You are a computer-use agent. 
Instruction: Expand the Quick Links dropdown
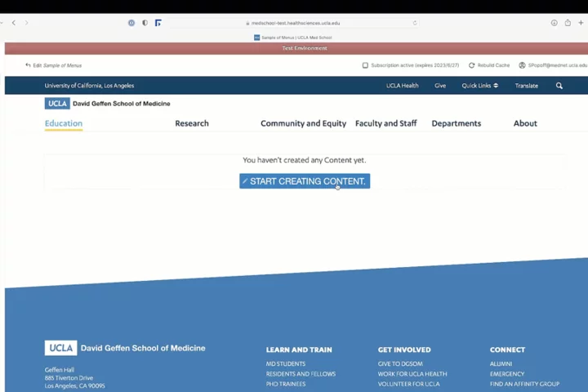click(480, 86)
